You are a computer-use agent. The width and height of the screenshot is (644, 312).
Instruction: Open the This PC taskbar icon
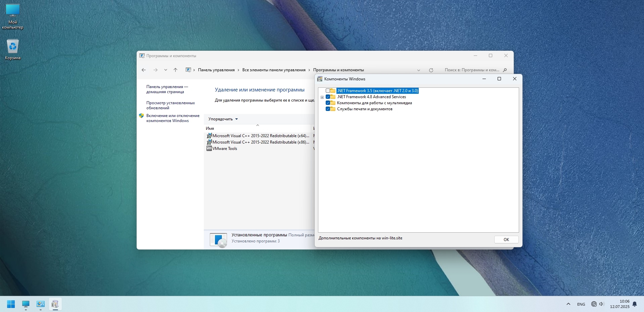[26, 304]
